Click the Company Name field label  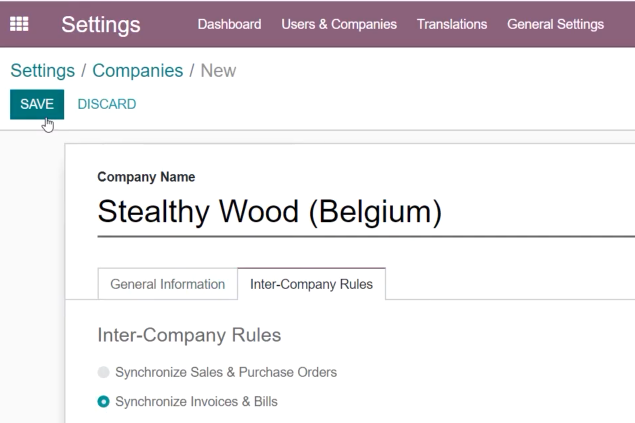(146, 177)
